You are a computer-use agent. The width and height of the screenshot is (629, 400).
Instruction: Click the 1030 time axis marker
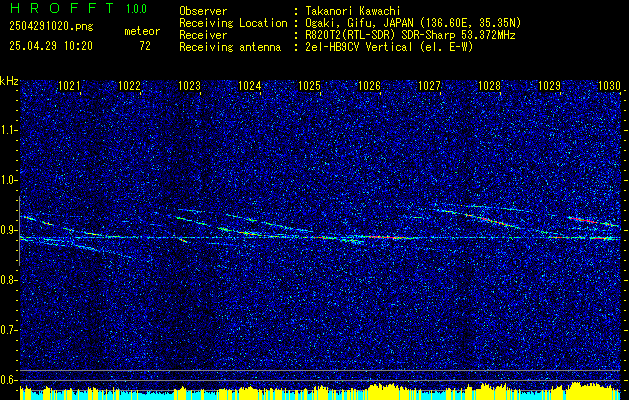click(609, 85)
